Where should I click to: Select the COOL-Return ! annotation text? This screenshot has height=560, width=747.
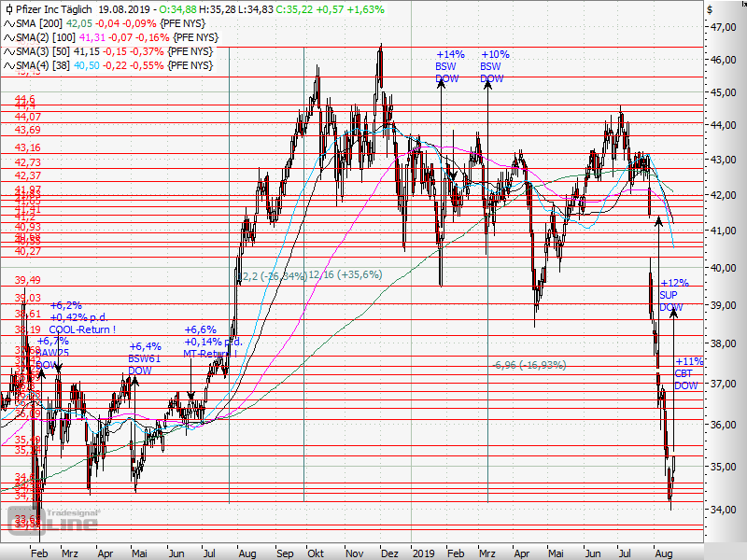[82, 329]
